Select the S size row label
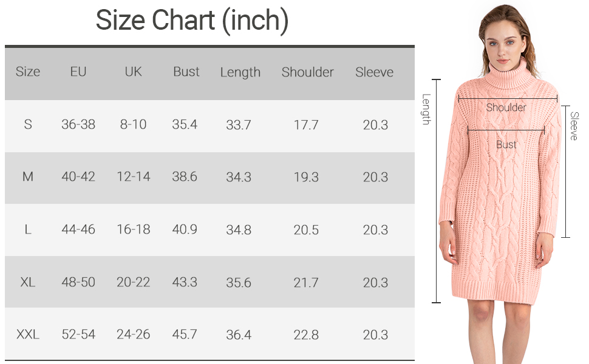The height and width of the screenshot is (364, 589). point(28,124)
